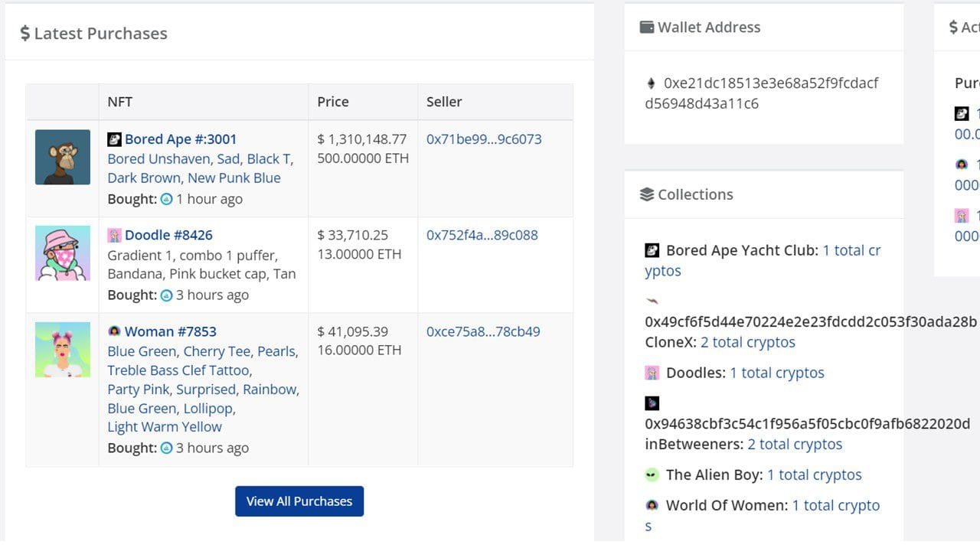The image size is (980, 551).
Task: Open the Bored Ape #:3001 link
Action: [181, 139]
